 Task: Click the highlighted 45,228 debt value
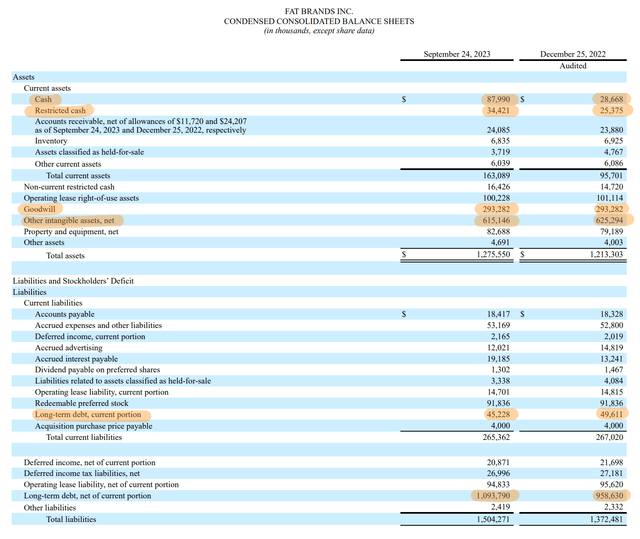(x=498, y=415)
